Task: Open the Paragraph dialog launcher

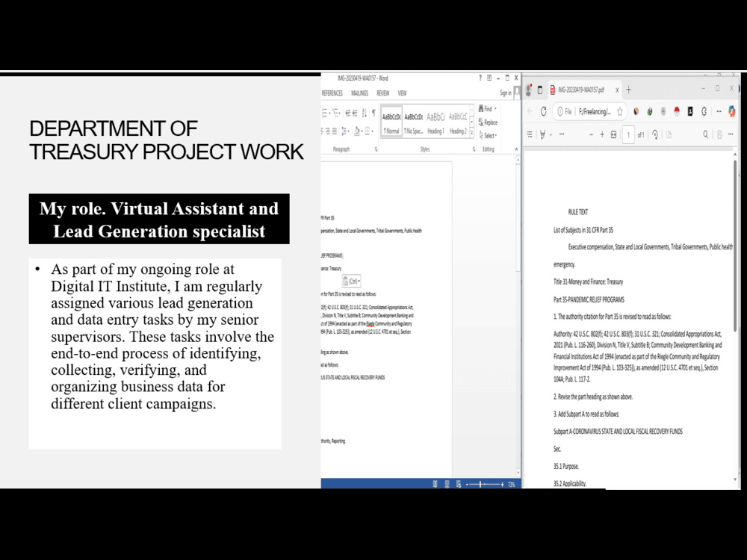Action: coord(376,149)
